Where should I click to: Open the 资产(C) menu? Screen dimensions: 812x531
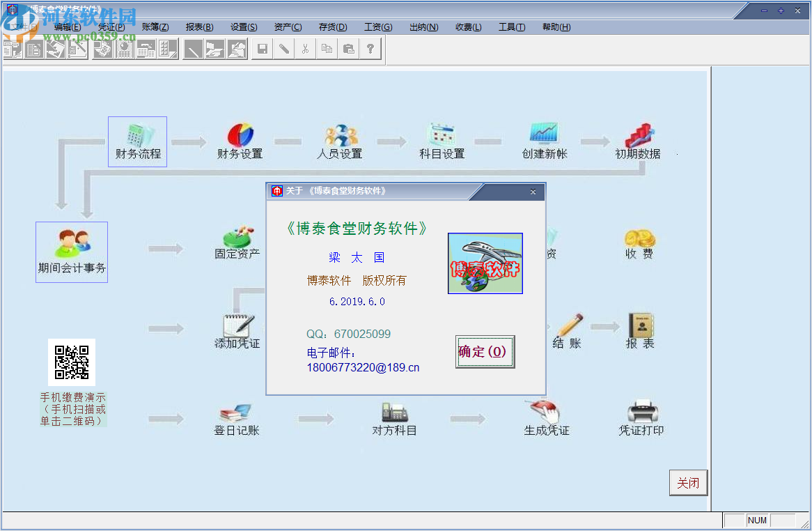pyautogui.click(x=288, y=27)
